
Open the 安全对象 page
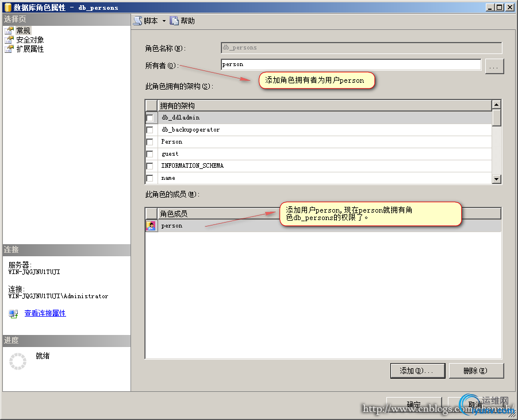click(30, 40)
